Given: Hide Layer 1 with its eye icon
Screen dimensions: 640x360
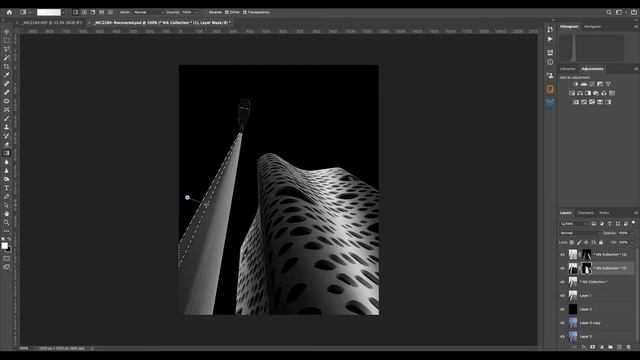Looking at the screenshot, I should 562,296.
